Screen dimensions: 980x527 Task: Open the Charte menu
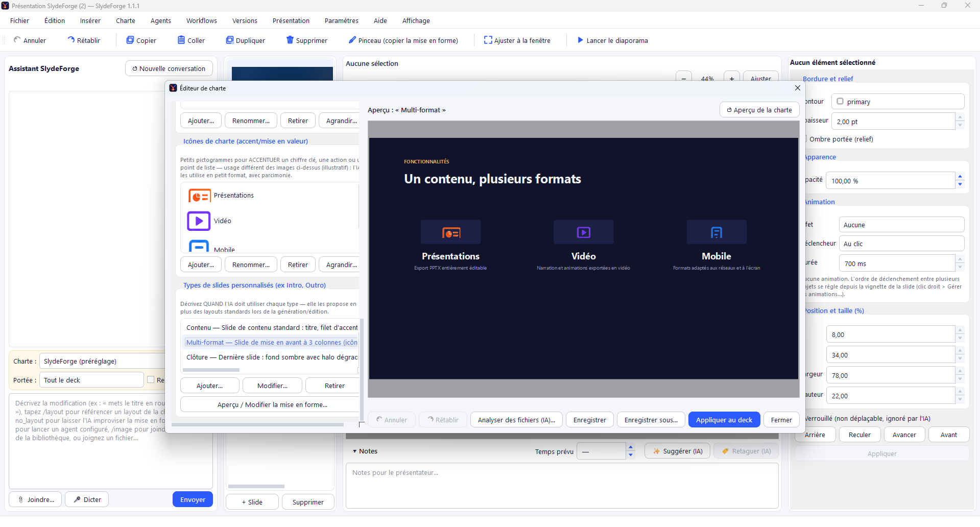click(x=126, y=20)
